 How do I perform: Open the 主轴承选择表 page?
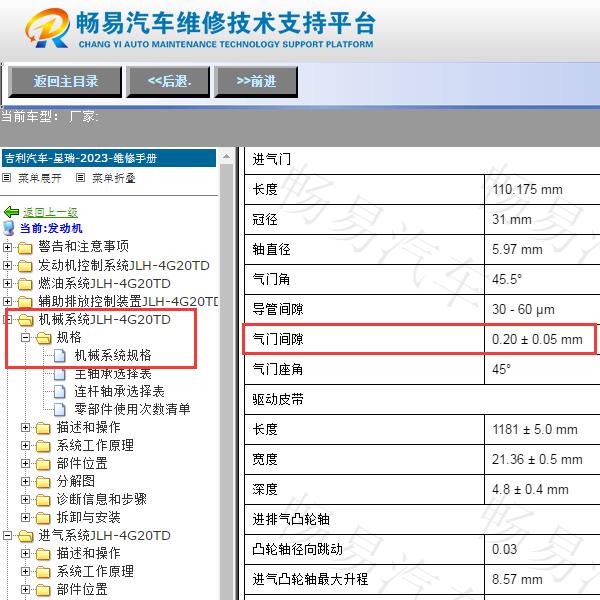[113, 374]
